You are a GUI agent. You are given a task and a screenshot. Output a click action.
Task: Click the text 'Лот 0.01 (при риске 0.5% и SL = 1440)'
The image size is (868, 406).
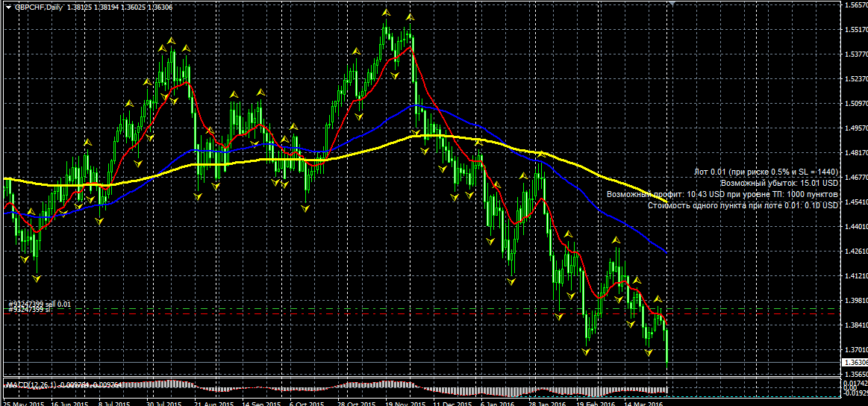(x=766, y=172)
